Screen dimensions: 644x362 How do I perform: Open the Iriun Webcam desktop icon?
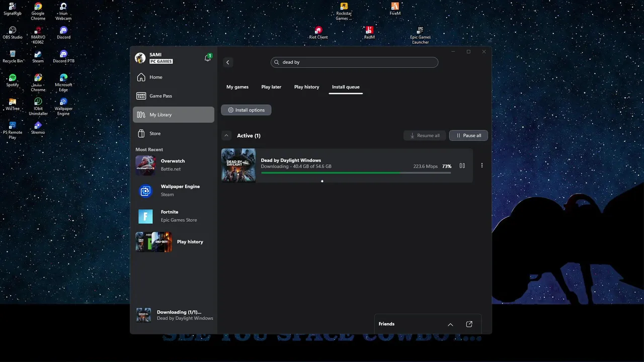pyautogui.click(x=63, y=12)
